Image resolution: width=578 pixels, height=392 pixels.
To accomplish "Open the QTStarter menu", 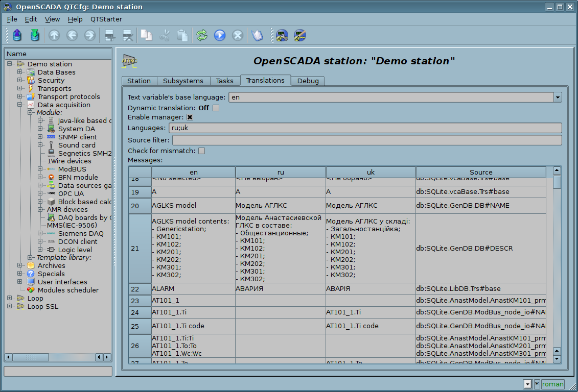I will click(x=106, y=19).
